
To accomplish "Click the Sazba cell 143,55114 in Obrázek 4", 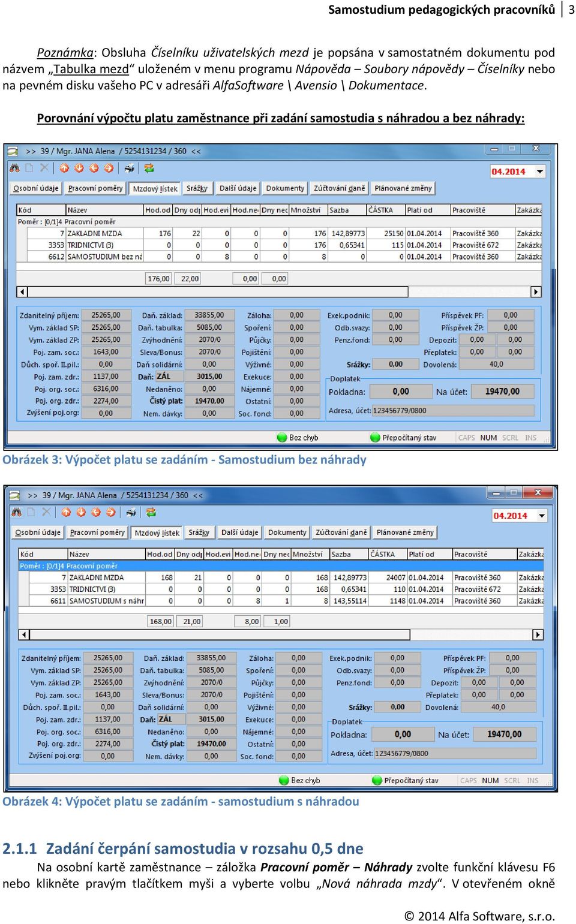I will 349,601.
